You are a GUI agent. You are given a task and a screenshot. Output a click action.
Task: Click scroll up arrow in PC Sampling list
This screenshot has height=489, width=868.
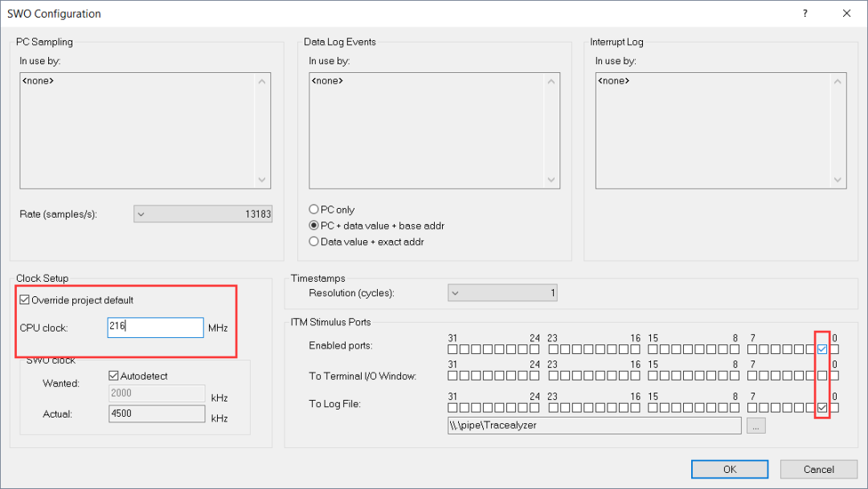click(262, 81)
